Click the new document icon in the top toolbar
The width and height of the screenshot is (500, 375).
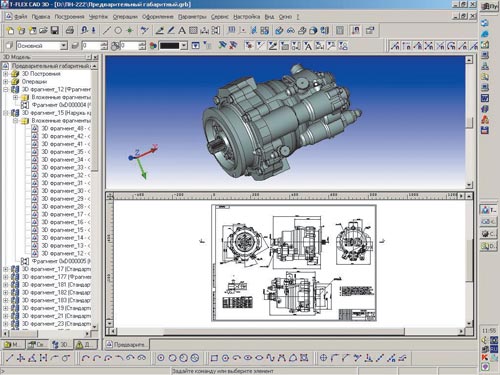coord(10,31)
